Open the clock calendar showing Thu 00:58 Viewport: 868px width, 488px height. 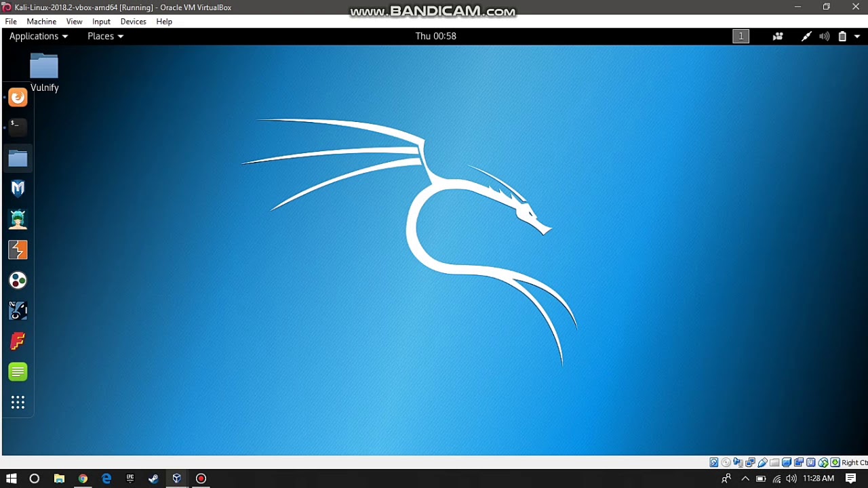(x=436, y=36)
